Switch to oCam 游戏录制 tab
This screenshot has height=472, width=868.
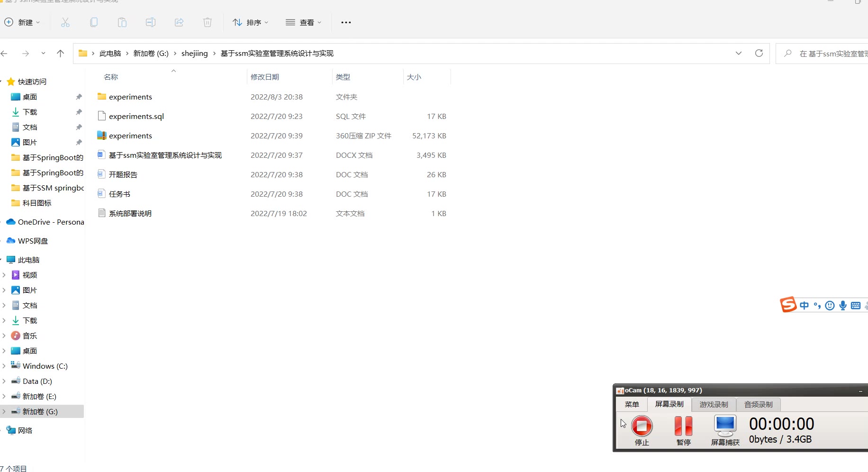(x=714, y=405)
